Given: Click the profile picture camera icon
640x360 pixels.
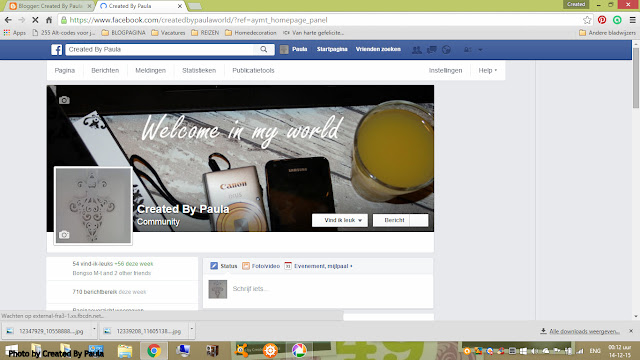Looking at the screenshot, I should point(64,235).
